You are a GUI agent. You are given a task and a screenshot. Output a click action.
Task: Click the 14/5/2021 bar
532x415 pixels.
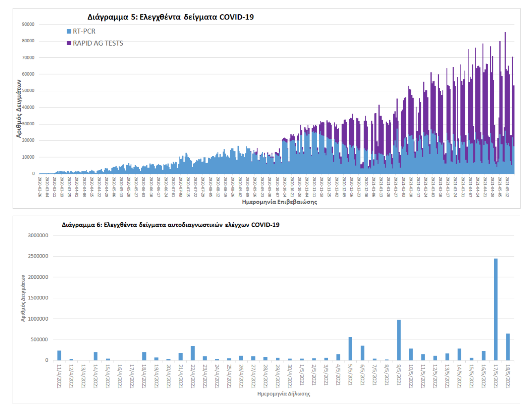pos(459,354)
